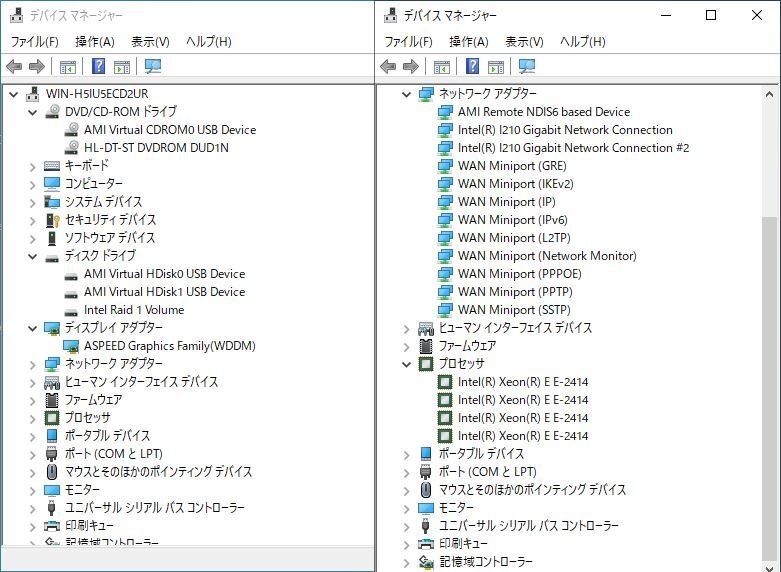This screenshot has width=781, height=572.
Task: Open ヘルプ(H) menu in right window
Action: click(x=583, y=42)
